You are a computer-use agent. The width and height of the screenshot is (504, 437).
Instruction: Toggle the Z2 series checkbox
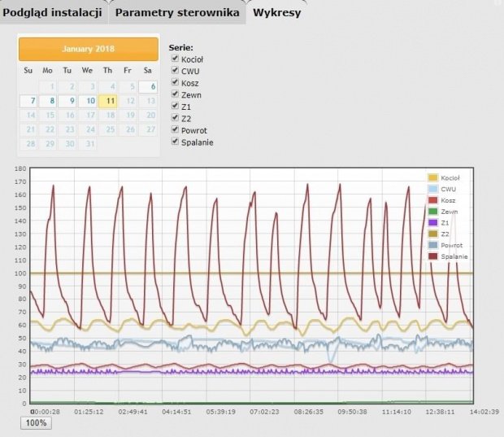click(x=175, y=119)
